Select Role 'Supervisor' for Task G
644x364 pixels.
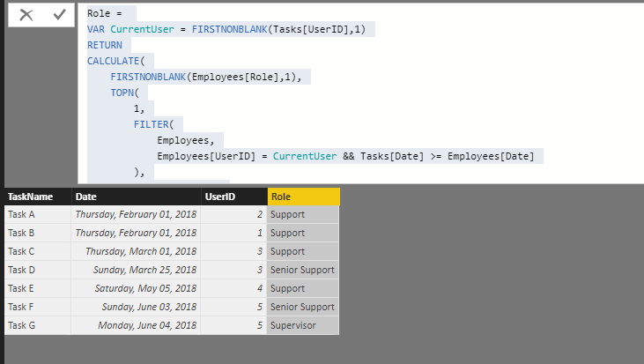(x=303, y=325)
